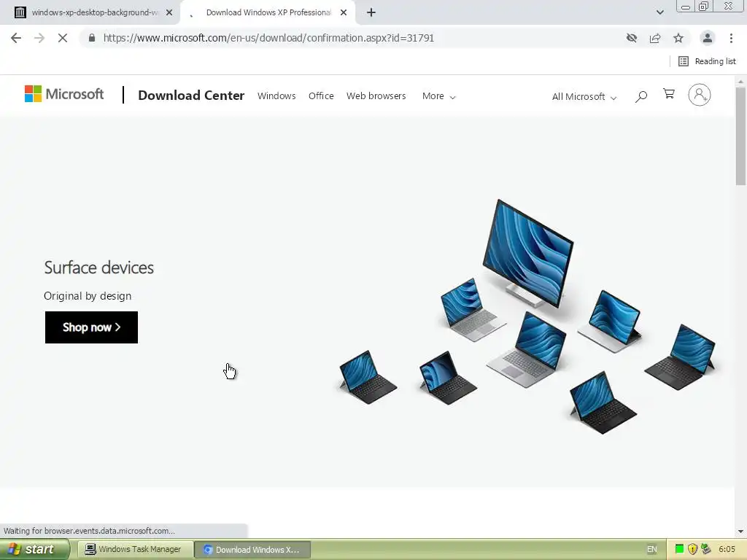Open the tab search chevron
The width and height of the screenshot is (747, 560).
(659, 12)
